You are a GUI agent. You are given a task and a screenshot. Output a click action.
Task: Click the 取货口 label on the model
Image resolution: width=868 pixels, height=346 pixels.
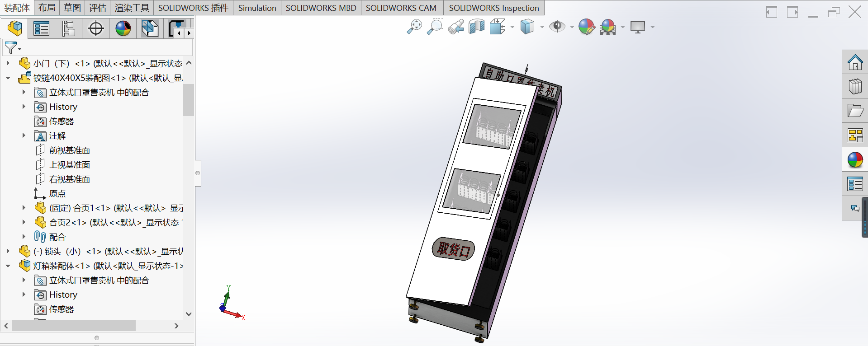[x=453, y=249]
